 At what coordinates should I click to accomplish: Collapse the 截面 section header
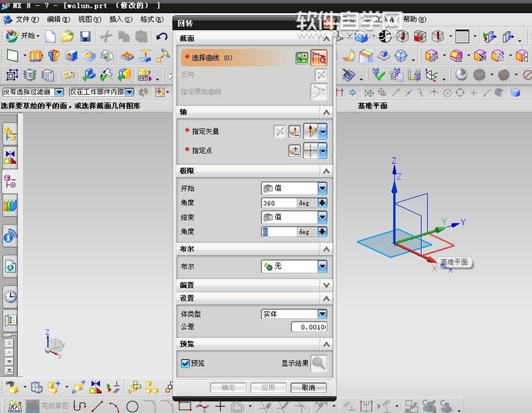[326, 38]
